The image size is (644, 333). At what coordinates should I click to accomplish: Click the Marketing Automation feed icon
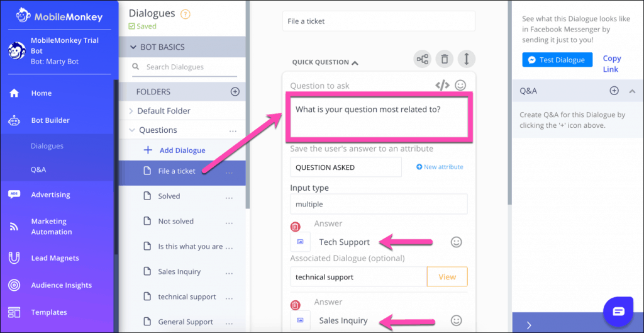tap(14, 227)
